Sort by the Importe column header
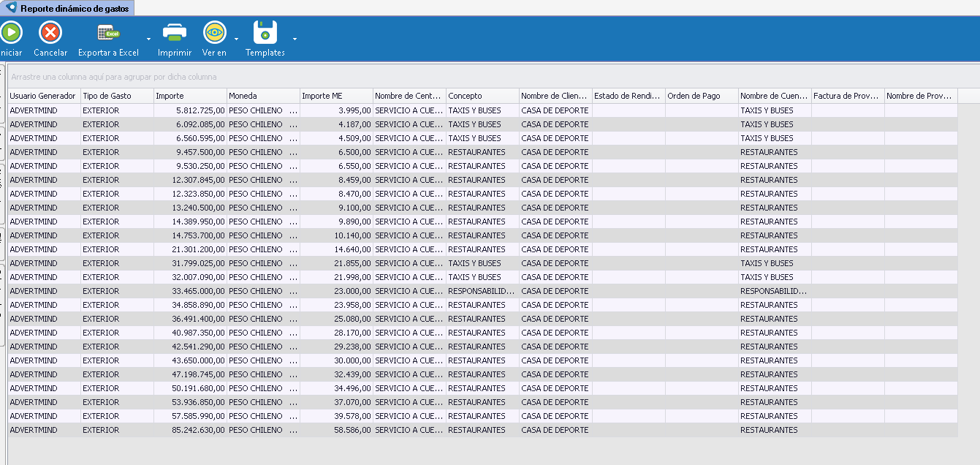The width and height of the screenshot is (980, 465). point(190,96)
